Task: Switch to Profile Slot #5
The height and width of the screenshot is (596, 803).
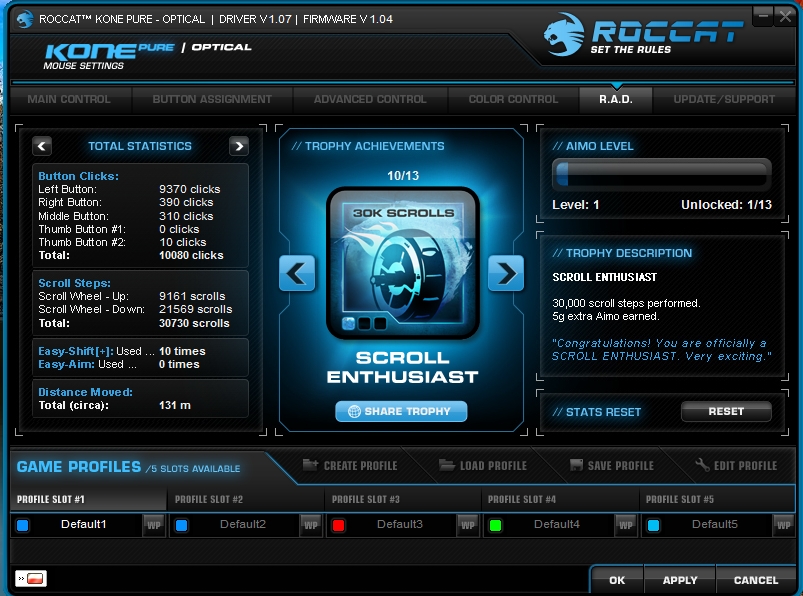Action: (717, 499)
